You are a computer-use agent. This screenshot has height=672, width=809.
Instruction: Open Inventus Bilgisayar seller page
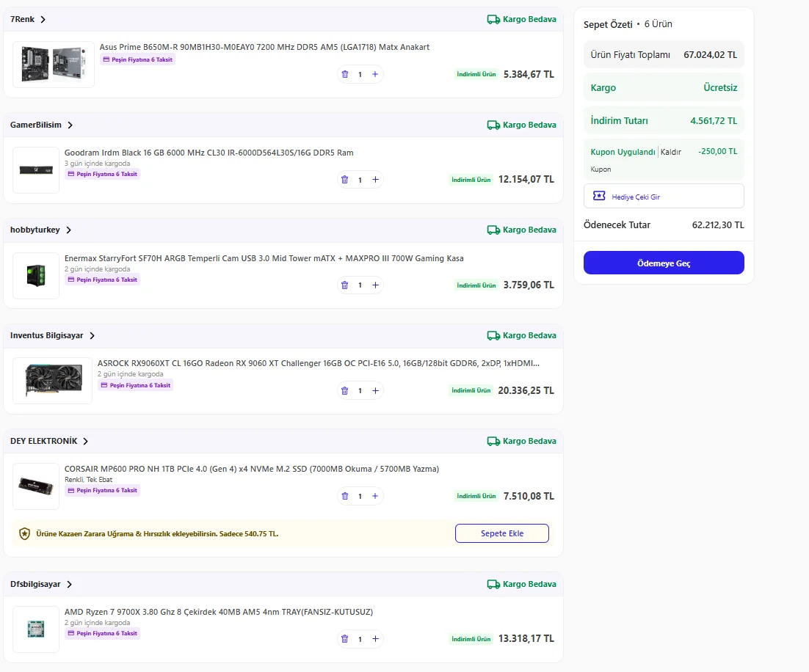[46, 335]
